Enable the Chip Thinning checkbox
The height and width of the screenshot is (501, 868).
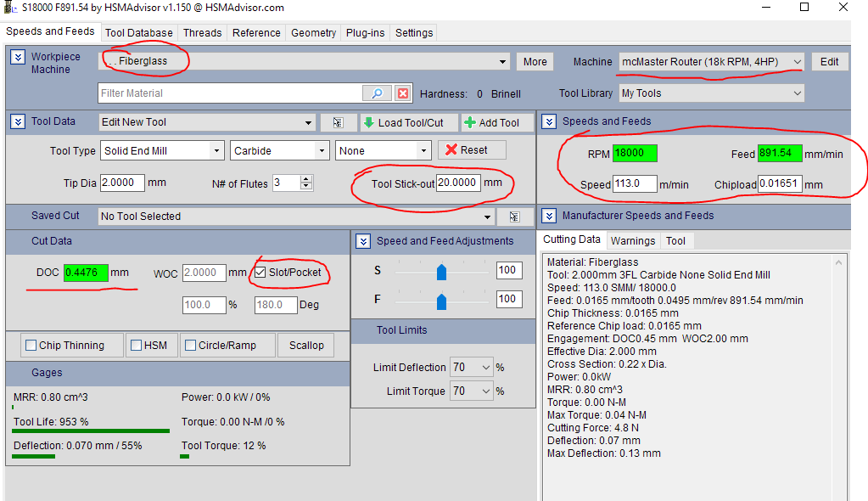31,346
